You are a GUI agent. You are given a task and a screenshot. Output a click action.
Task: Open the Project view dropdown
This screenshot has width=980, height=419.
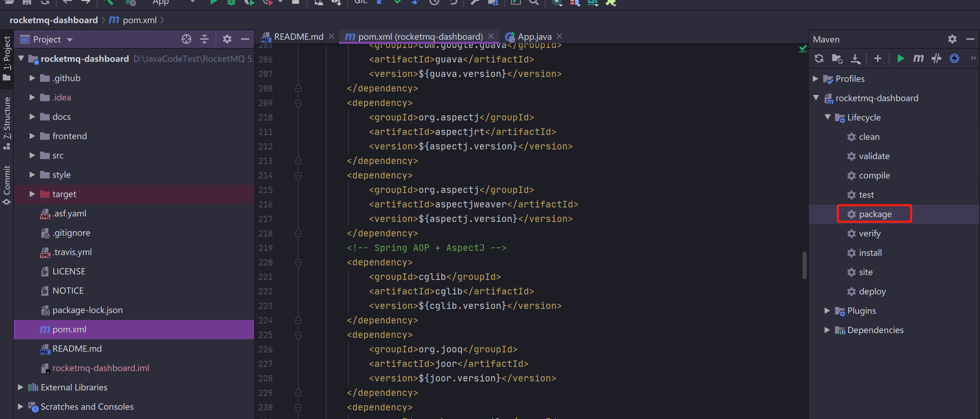pyautogui.click(x=70, y=40)
